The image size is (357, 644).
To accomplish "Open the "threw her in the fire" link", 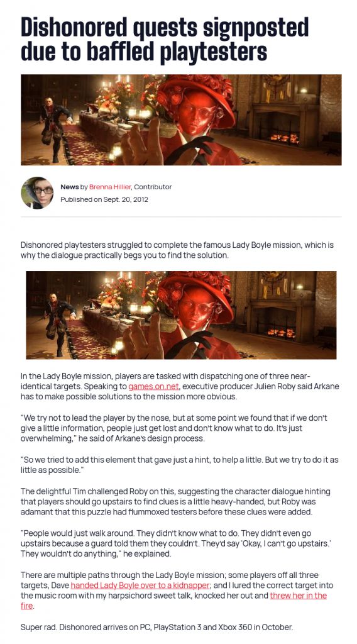I will [298, 596].
